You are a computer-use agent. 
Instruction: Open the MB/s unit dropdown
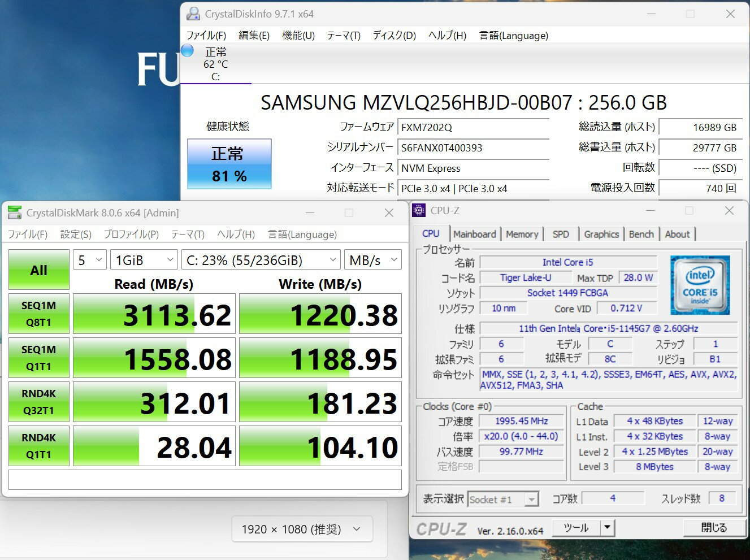[372, 260]
